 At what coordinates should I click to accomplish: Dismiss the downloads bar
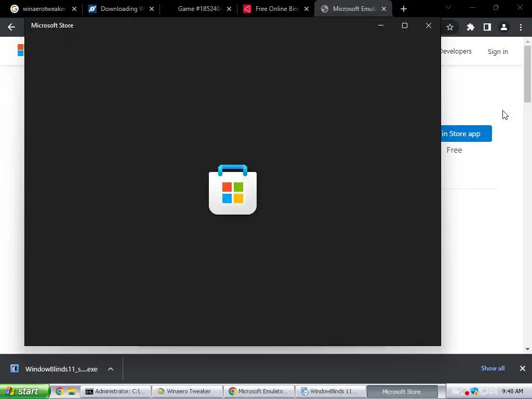click(523, 368)
